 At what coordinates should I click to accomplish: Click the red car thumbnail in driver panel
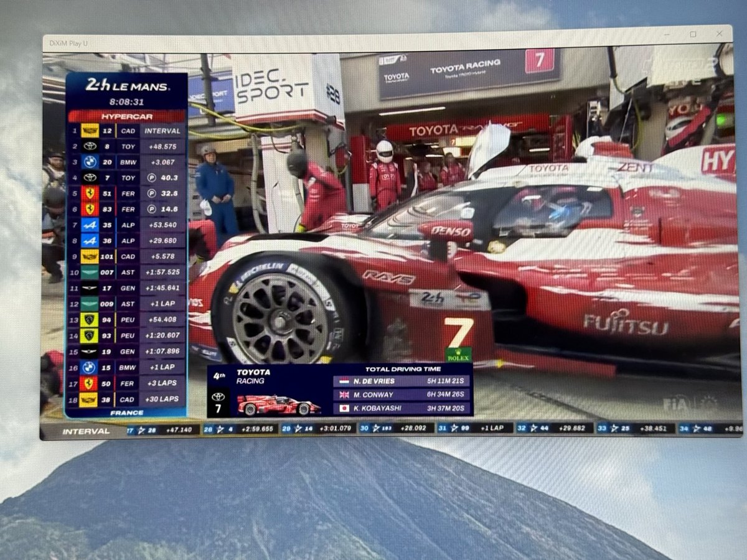(x=279, y=405)
